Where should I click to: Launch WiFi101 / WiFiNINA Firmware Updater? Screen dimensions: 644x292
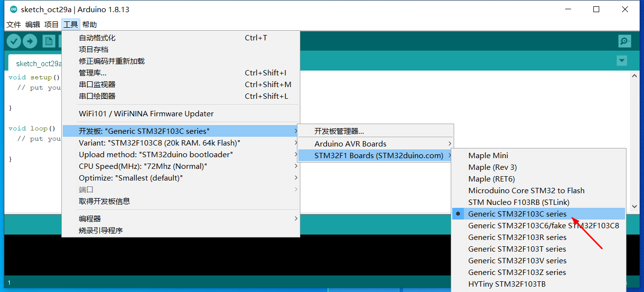181,113
